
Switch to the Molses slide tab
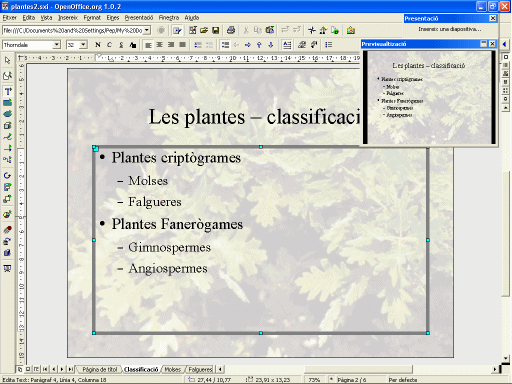coord(173,369)
